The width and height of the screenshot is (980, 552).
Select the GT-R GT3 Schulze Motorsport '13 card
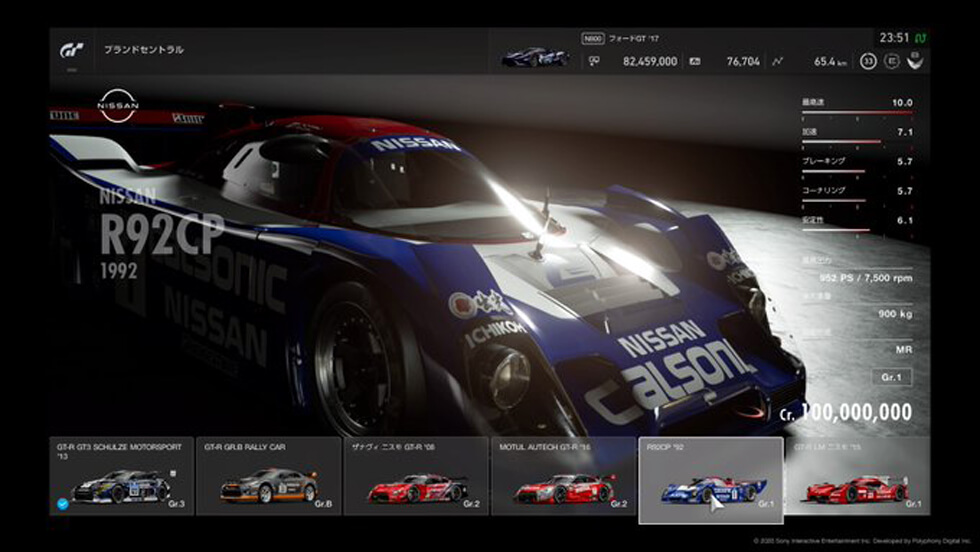coord(122,476)
